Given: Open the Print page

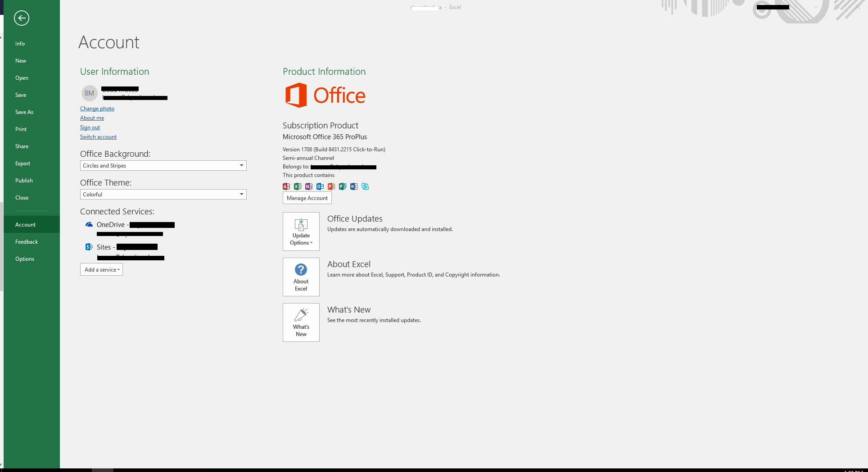Looking at the screenshot, I should tap(32, 129).
